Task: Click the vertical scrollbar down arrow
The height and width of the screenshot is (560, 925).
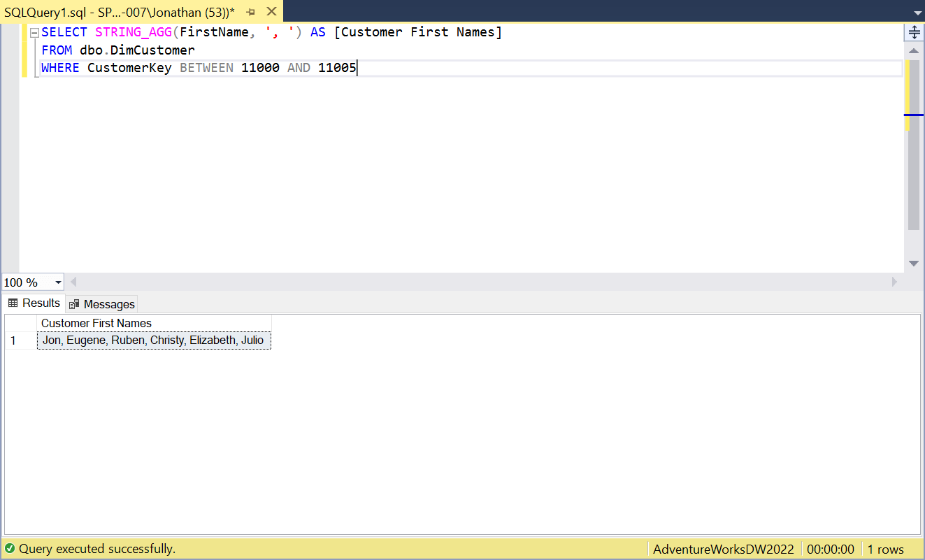Action: click(914, 264)
